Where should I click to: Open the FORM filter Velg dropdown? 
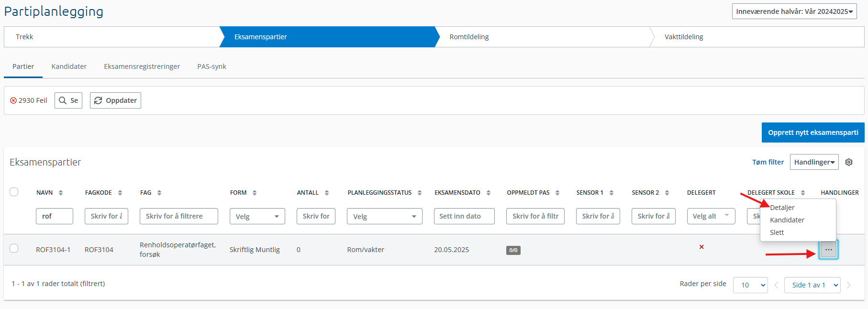[x=257, y=216]
